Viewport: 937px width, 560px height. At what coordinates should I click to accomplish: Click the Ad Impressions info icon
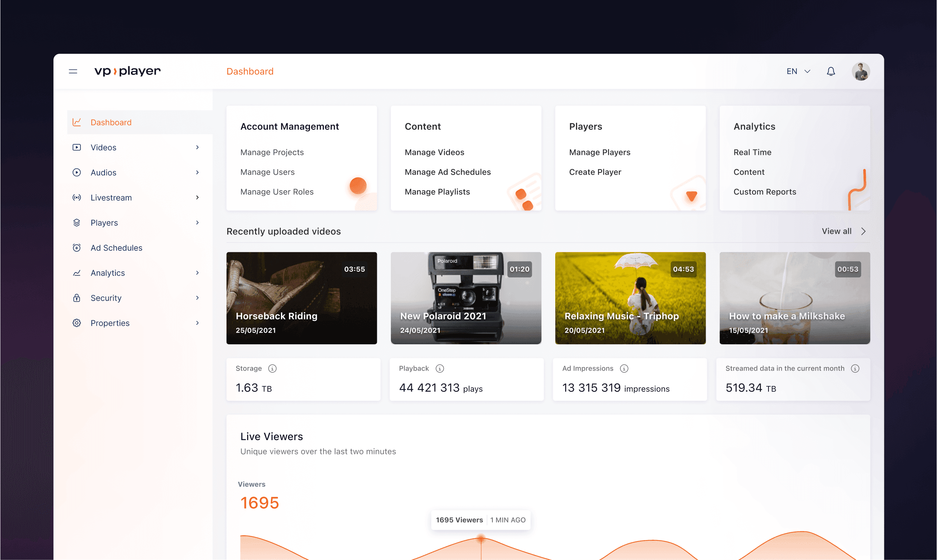tap(624, 368)
